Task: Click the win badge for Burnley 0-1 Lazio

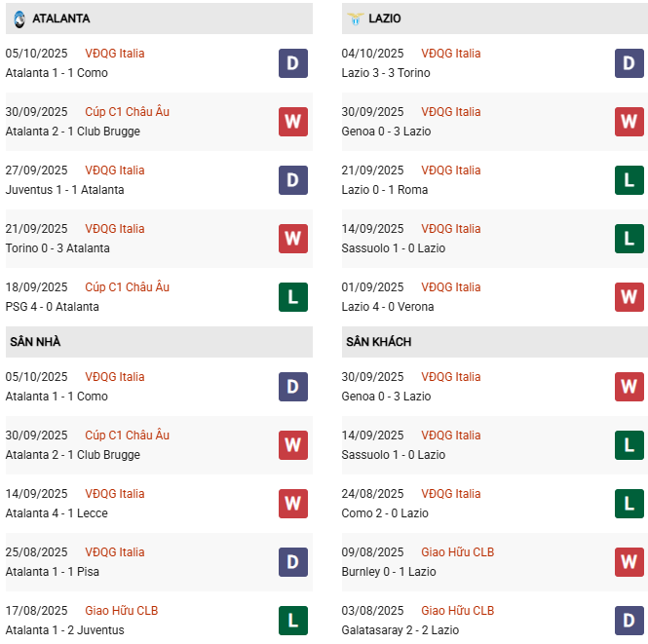Action: [629, 562]
